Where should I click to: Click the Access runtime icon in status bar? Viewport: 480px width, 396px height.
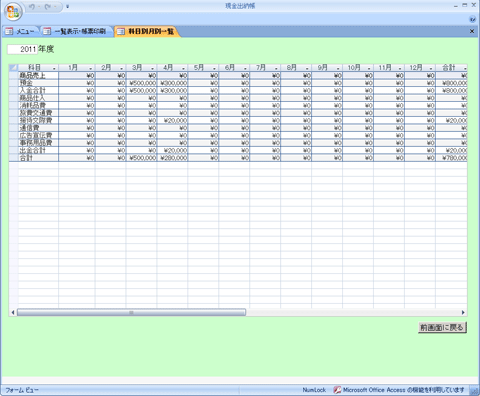coord(337,390)
